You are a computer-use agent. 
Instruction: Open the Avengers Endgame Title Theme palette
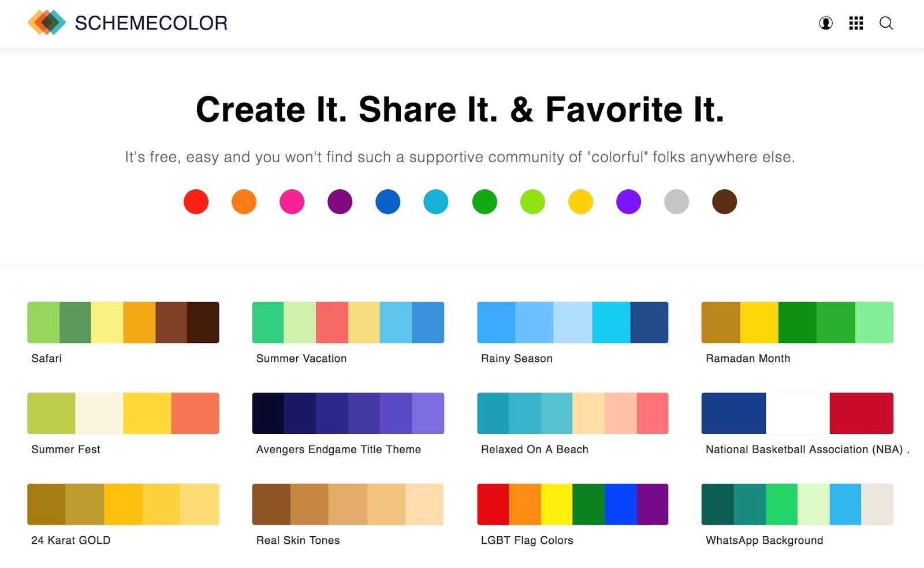click(348, 413)
